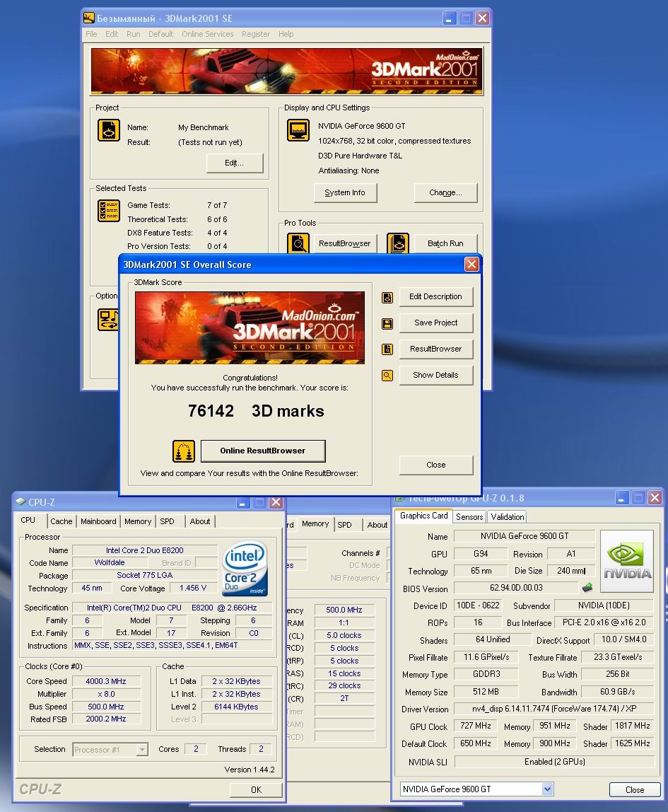The image size is (668, 812).
Task: Click the Save Project button
Action: pos(435,323)
